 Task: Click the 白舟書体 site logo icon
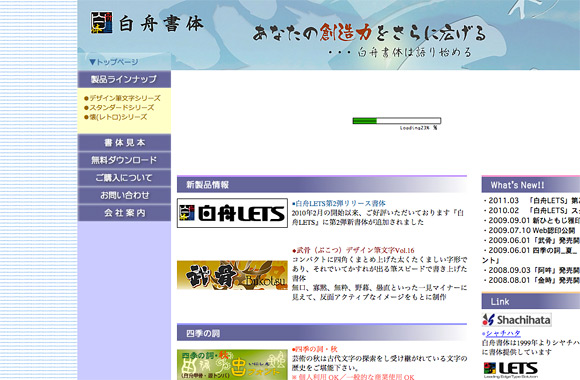click(x=101, y=23)
